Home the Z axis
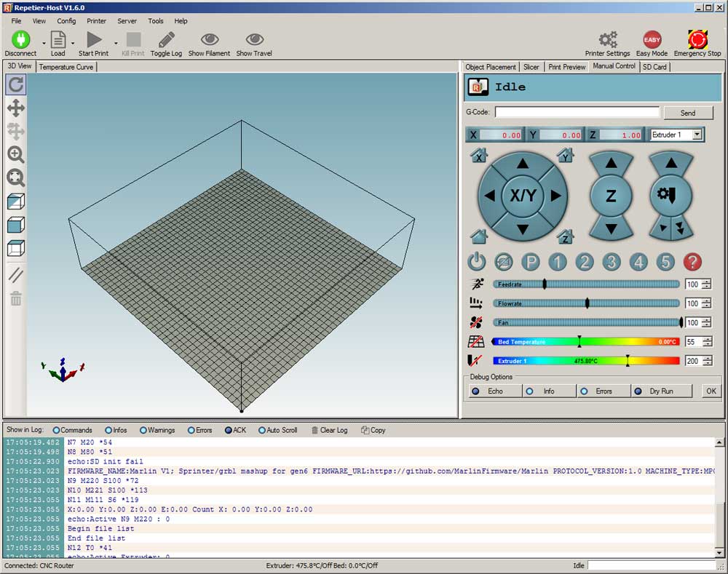 565,236
